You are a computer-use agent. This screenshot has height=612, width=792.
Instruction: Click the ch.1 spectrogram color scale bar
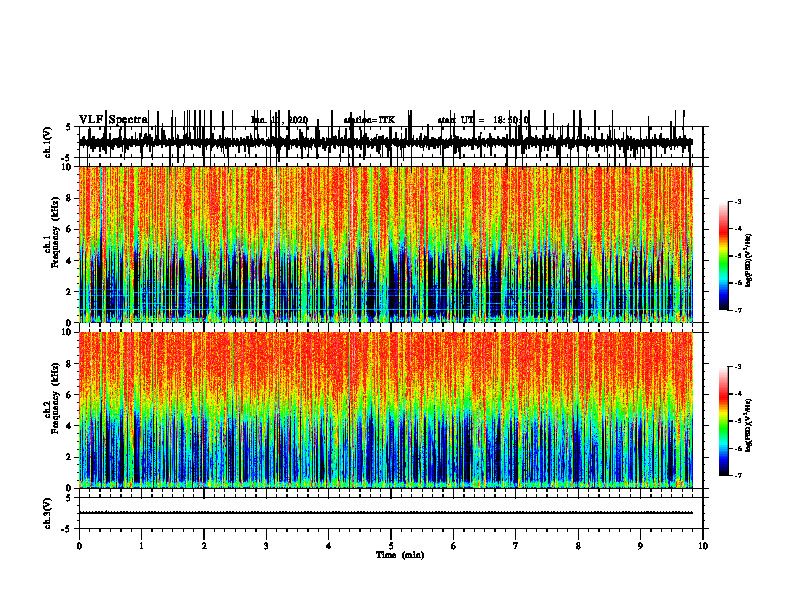(x=724, y=256)
